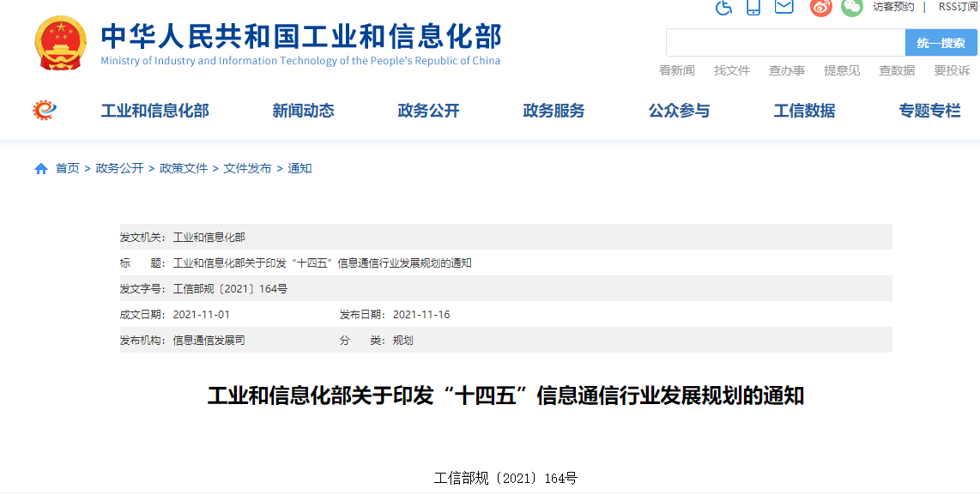
Task: Click the search input field
Action: [785, 43]
